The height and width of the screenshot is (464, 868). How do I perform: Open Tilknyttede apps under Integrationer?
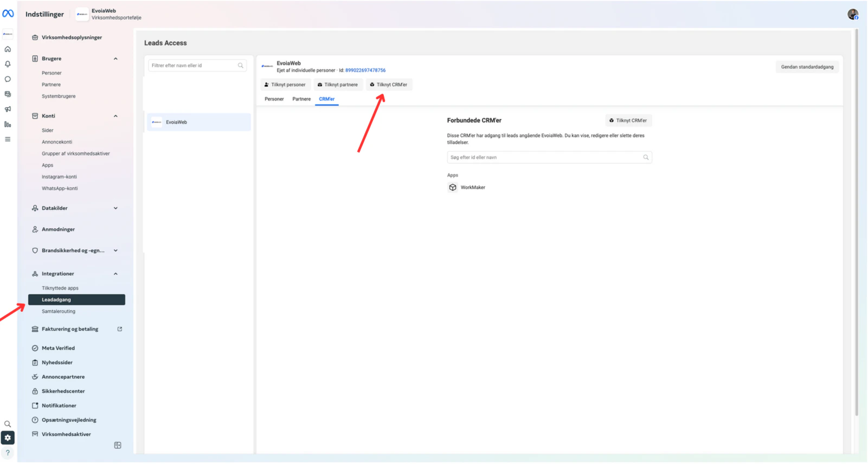point(60,288)
